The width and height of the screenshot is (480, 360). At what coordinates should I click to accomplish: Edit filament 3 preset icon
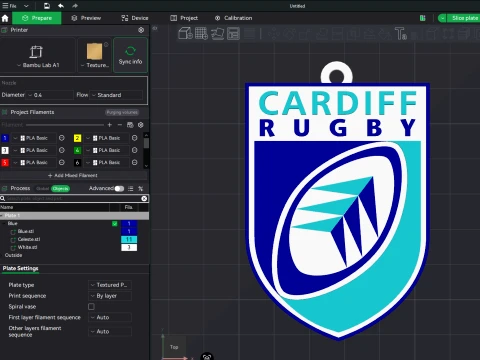point(62,150)
